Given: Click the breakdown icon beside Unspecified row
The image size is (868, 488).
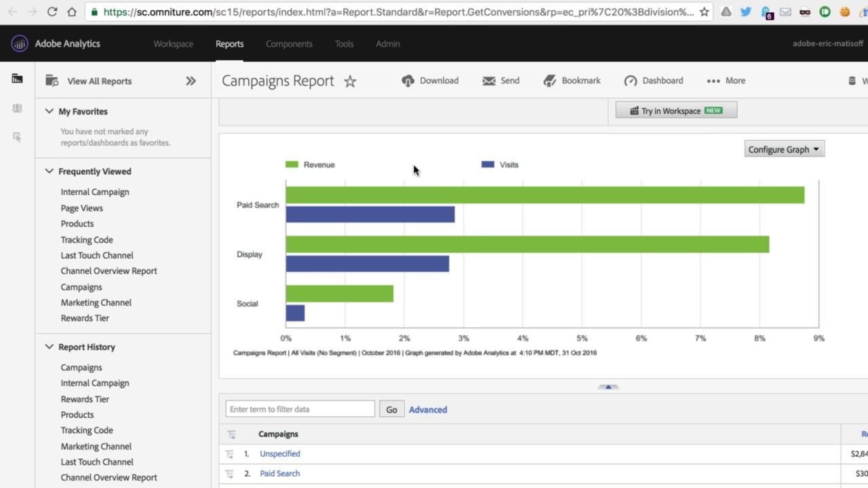Looking at the screenshot, I should (230, 454).
